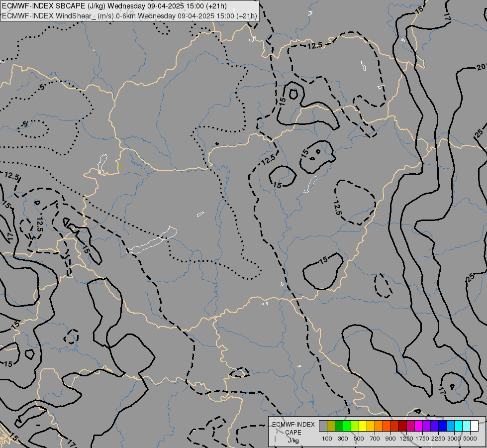Click the legend value 5000
Screen dimensions: 487x448
[470, 439]
